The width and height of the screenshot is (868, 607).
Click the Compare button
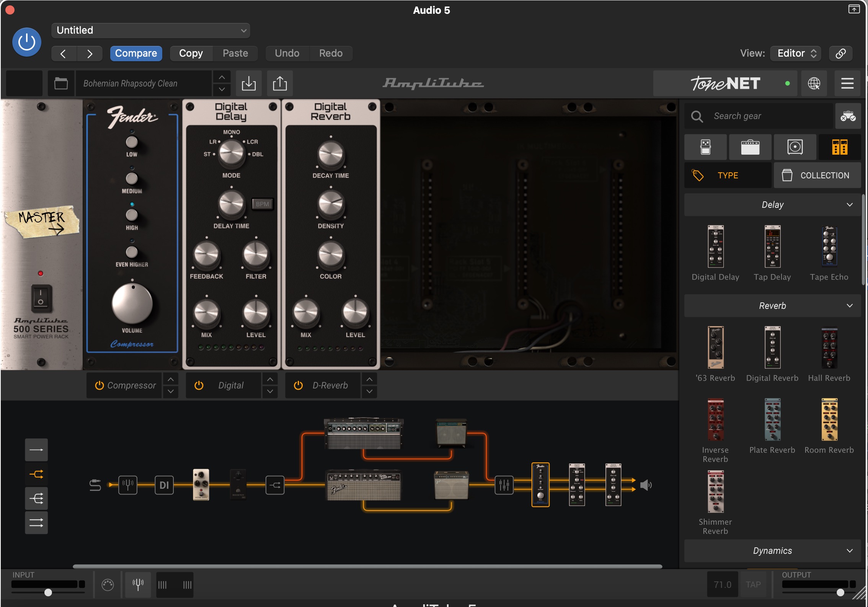tap(136, 54)
